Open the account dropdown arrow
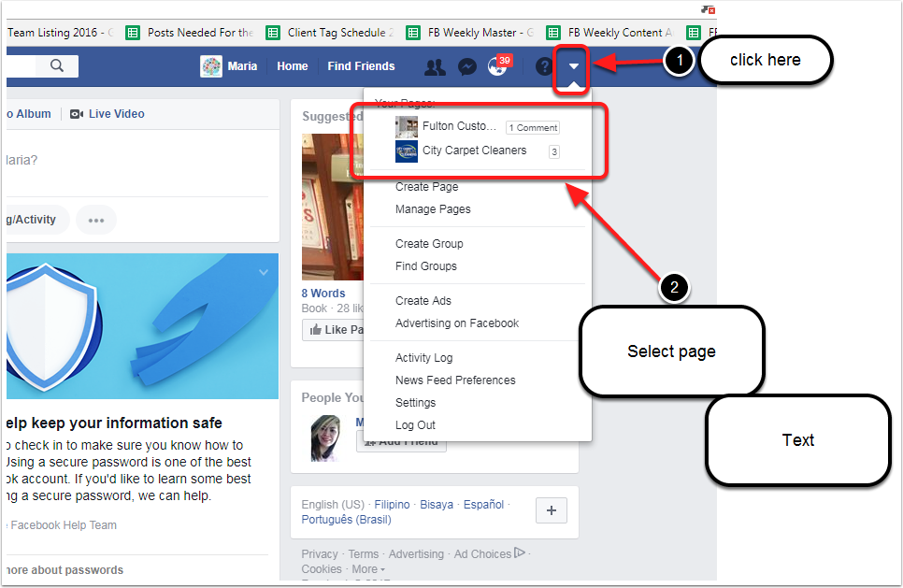The image size is (903, 588). pos(573,66)
